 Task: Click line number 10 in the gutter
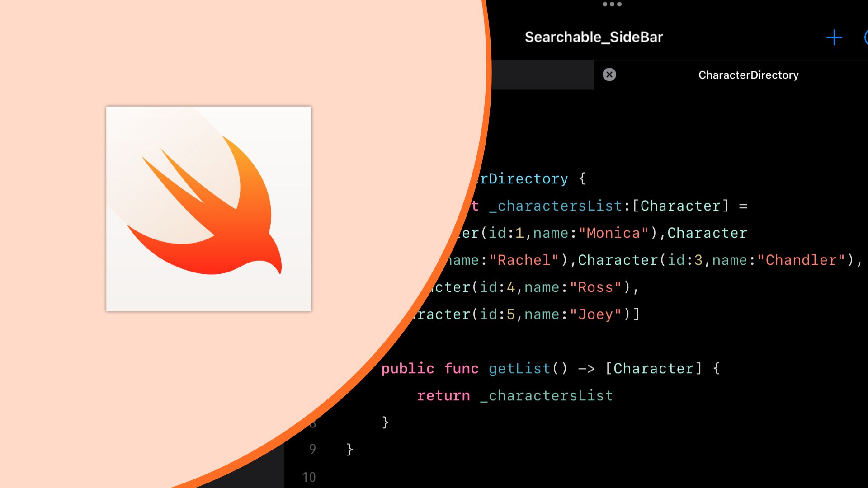[x=309, y=477]
